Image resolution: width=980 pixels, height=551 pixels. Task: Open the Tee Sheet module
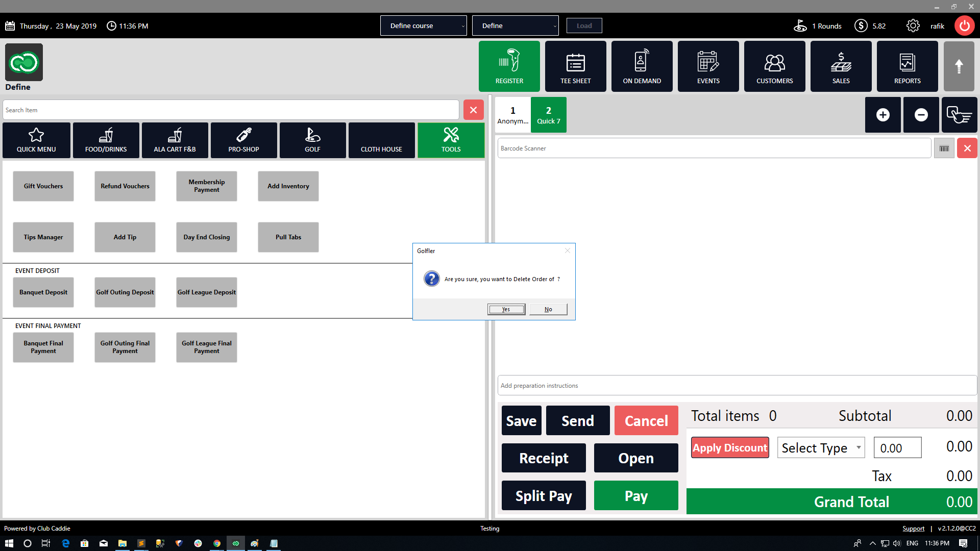(x=575, y=66)
